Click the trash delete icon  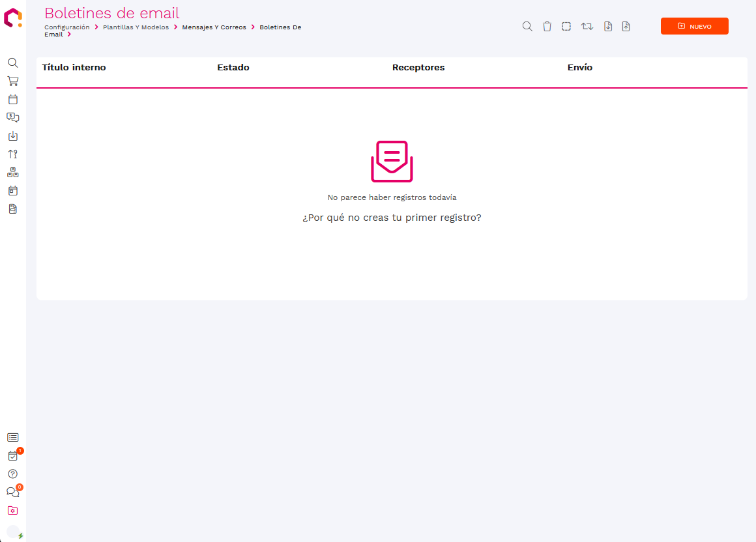pos(547,27)
